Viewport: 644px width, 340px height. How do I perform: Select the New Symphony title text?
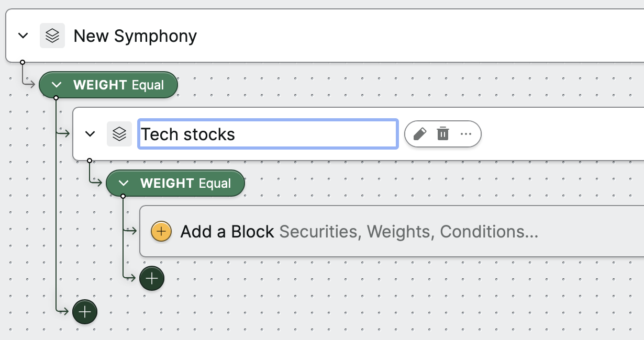[135, 36]
